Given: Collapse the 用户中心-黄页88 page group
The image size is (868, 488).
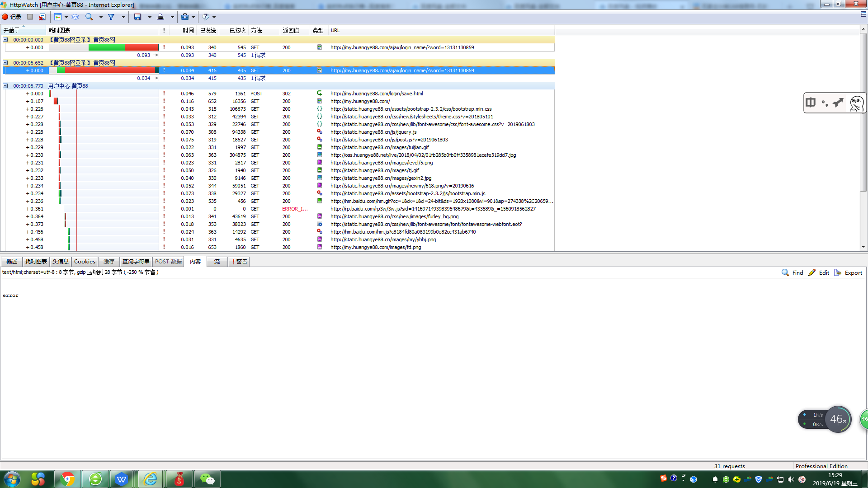Looking at the screenshot, I should click(x=5, y=86).
